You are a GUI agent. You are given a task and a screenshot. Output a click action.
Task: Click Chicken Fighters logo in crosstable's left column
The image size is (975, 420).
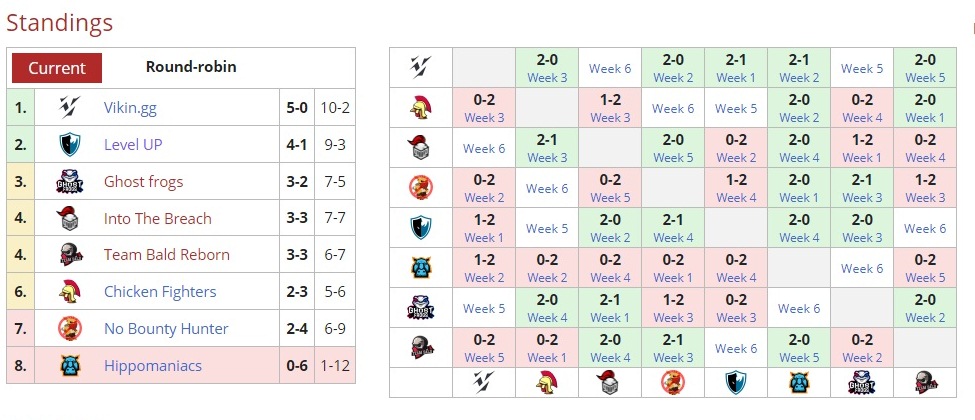[420, 107]
